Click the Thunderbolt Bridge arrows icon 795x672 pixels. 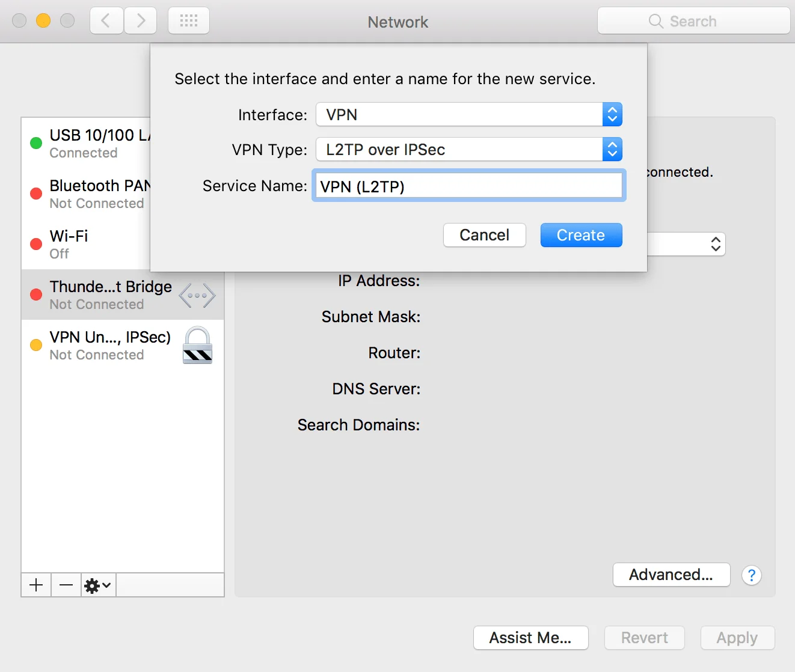(x=197, y=295)
